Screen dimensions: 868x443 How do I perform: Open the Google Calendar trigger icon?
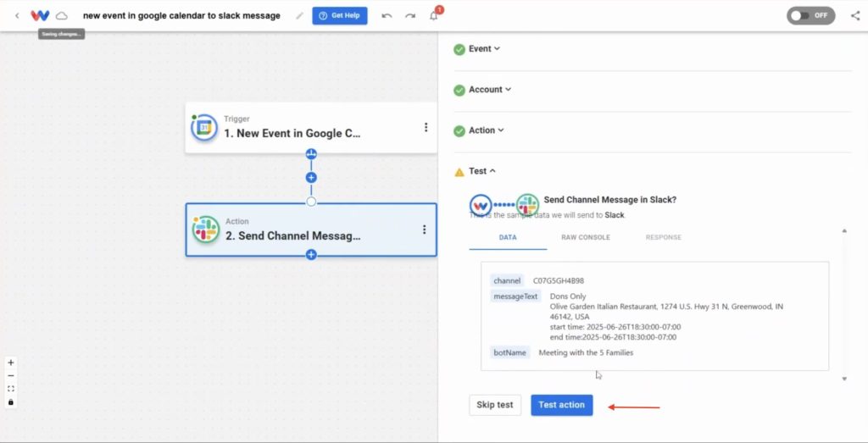(x=204, y=128)
